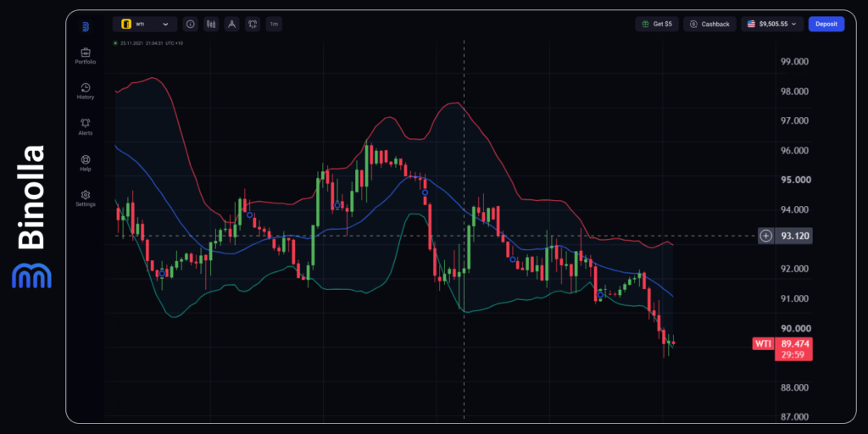Click the 95.000 price axis label
The height and width of the screenshot is (434, 868).
pos(794,180)
